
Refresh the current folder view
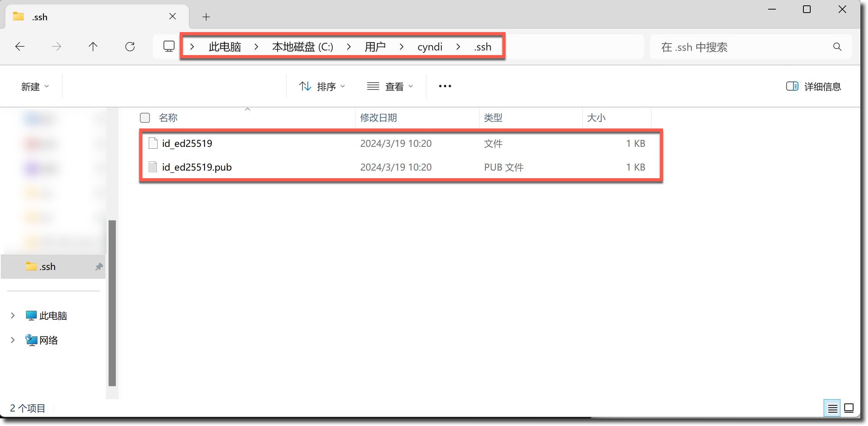tap(130, 47)
